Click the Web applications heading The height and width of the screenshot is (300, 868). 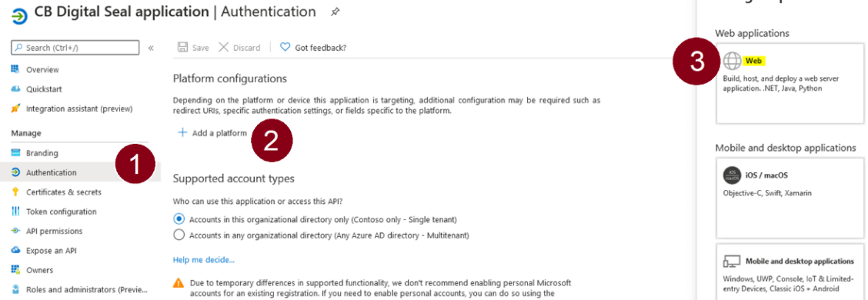pos(752,33)
